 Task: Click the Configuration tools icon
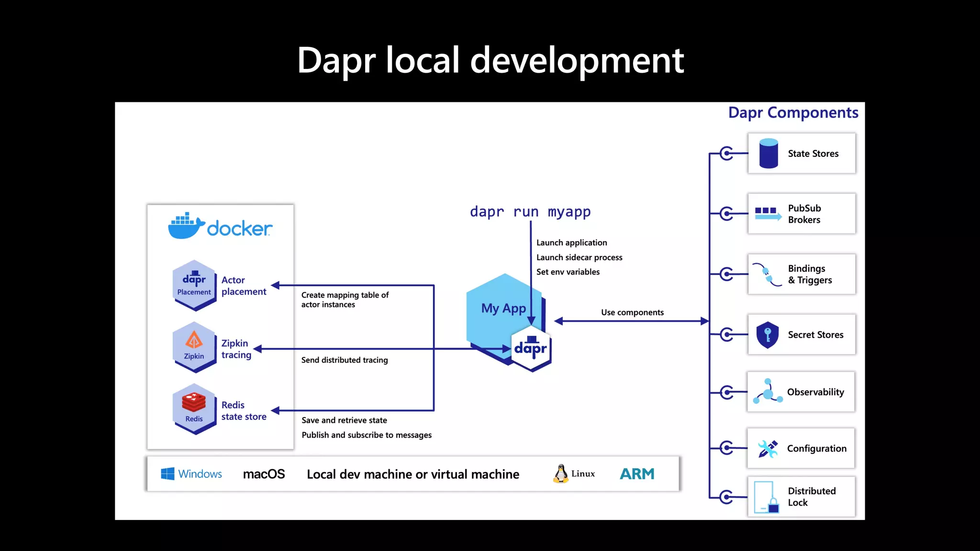pyautogui.click(x=768, y=449)
